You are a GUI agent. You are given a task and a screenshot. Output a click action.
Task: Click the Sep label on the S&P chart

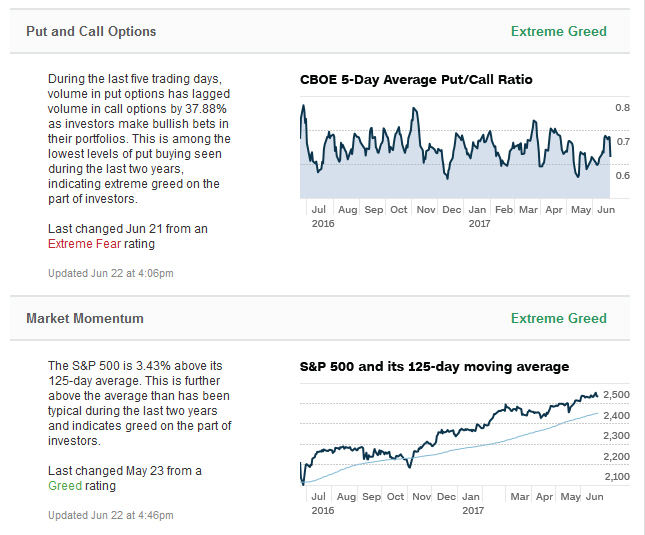pos(372,497)
